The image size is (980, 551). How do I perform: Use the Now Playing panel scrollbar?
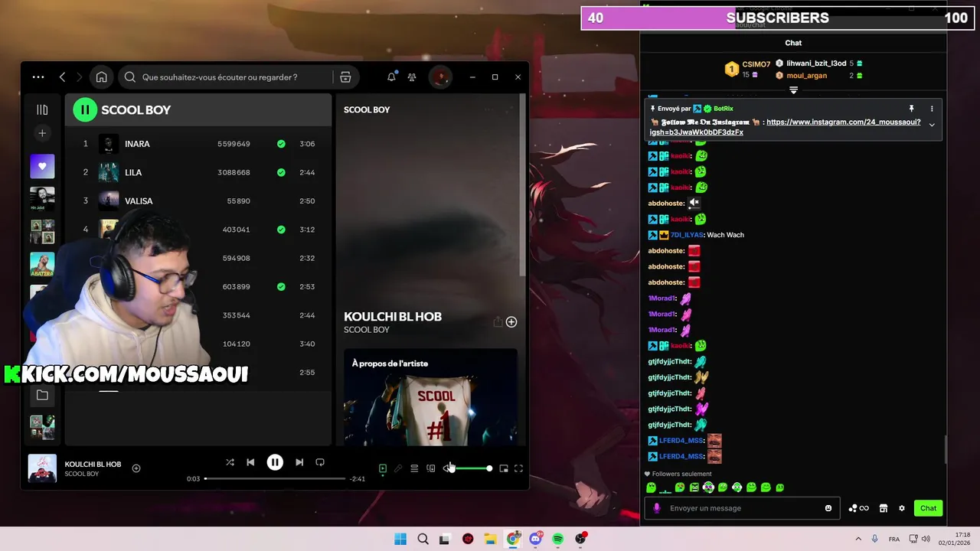(524, 186)
